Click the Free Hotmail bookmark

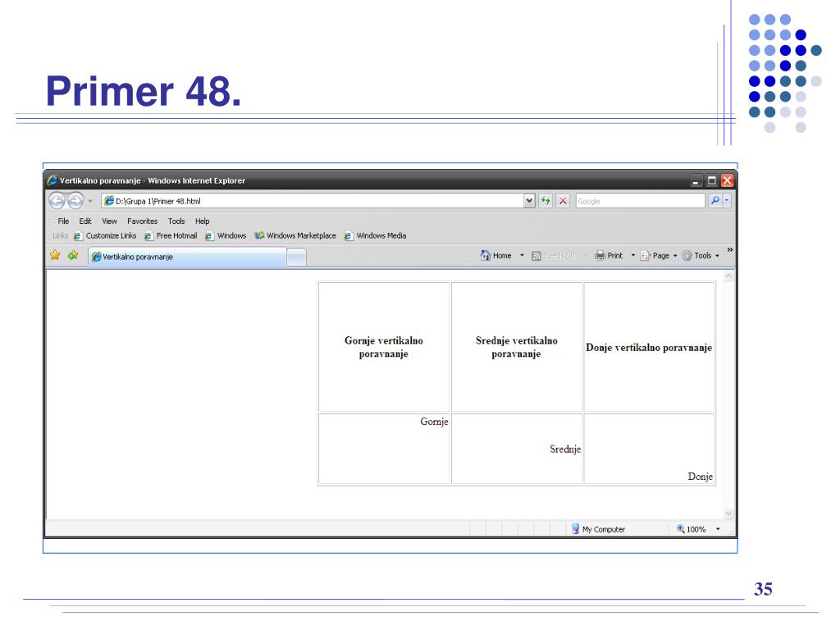click(171, 235)
